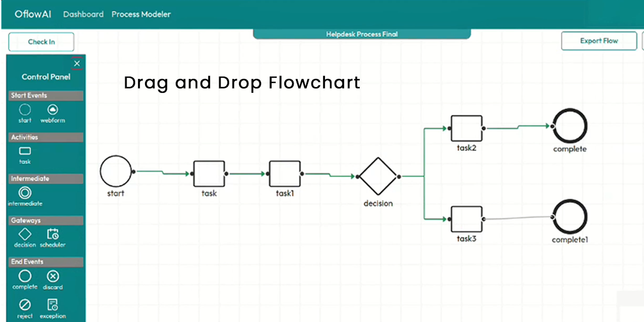Open the Dashboard menu item
Image resolution: width=644 pixels, height=322 pixels.
[84, 14]
